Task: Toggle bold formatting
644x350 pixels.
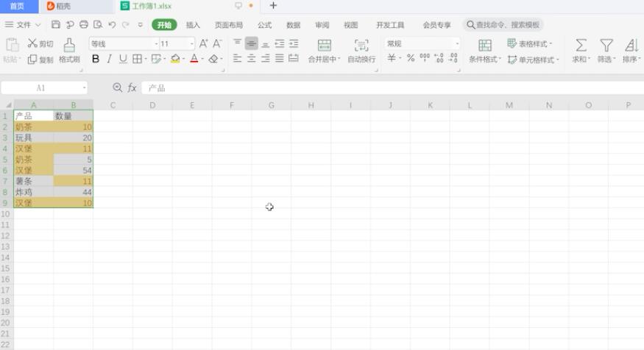Action: (95, 59)
